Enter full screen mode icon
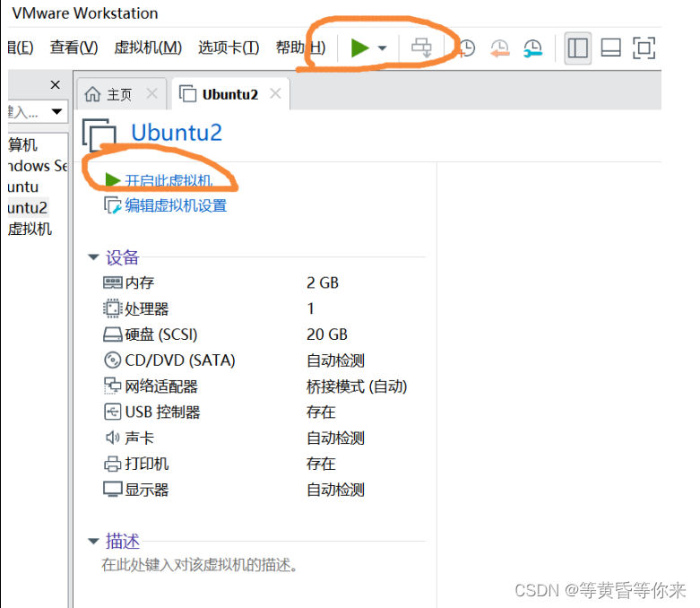This screenshot has width=700, height=608. [x=644, y=48]
